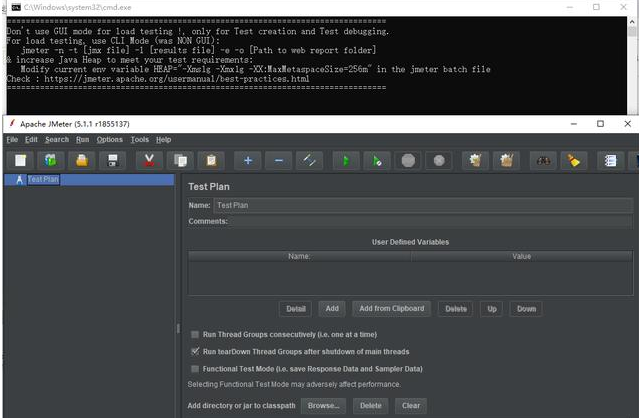Open the Edit menu
This screenshot has width=639, height=418.
[31, 139]
